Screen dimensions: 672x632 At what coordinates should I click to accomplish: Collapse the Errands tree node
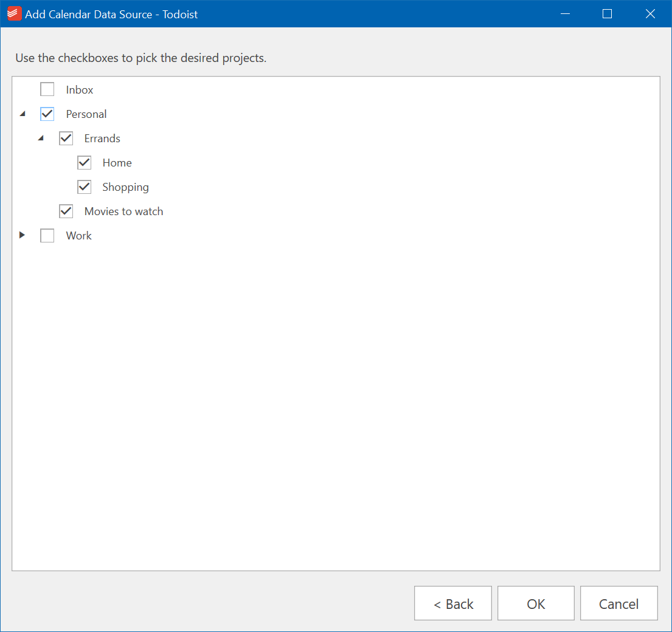click(41, 139)
